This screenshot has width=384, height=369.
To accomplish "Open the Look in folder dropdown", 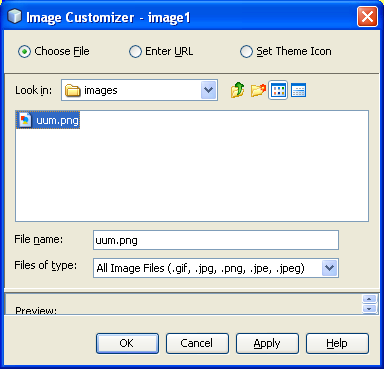I will [209, 90].
